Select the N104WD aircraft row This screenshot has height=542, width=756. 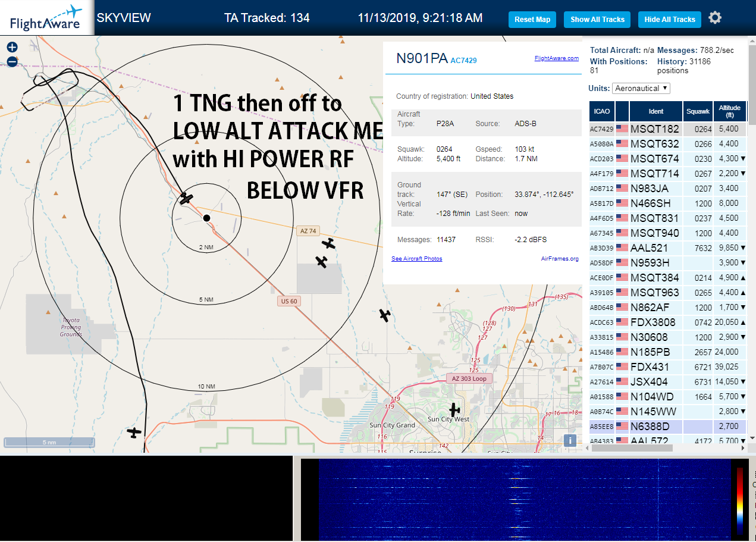coord(668,396)
